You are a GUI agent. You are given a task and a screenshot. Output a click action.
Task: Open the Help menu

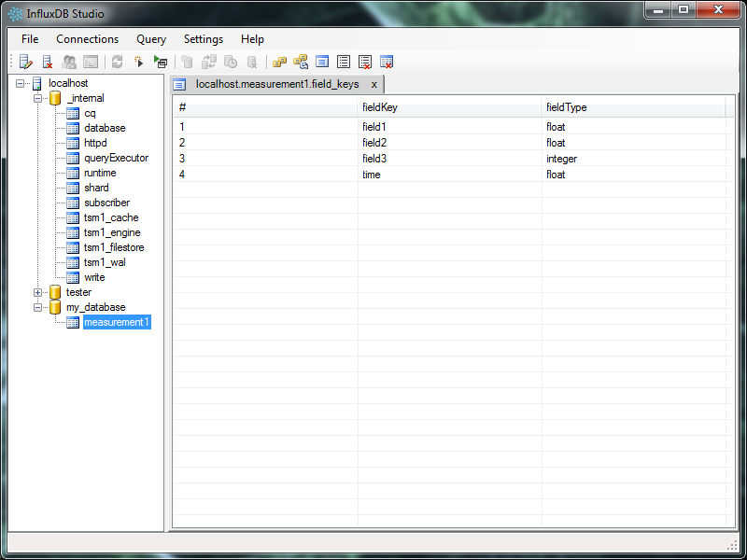click(252, 39)
